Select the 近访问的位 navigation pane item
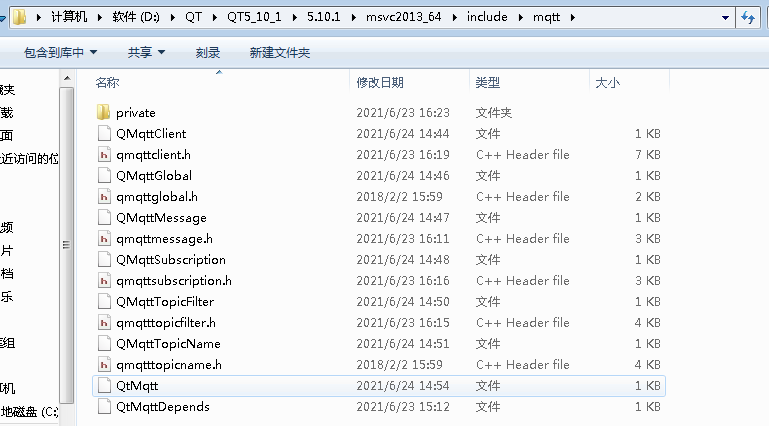The width and height of the screenshot is (769, 426). 29,158
